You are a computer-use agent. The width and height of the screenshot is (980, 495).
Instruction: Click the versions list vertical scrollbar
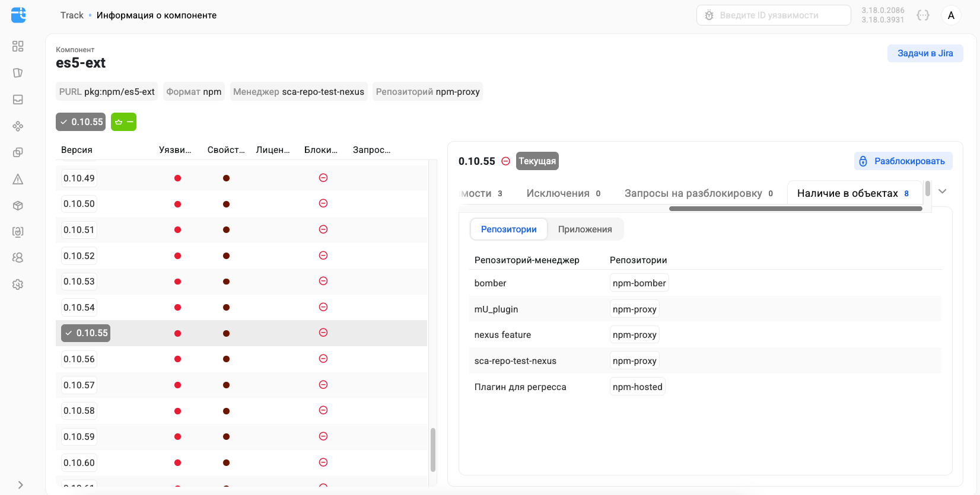click(433, 449)
